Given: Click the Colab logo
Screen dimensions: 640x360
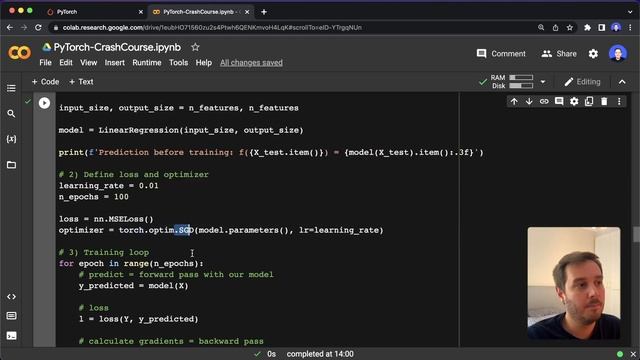Looking at the screenshot, I should [x=19, y=53].
